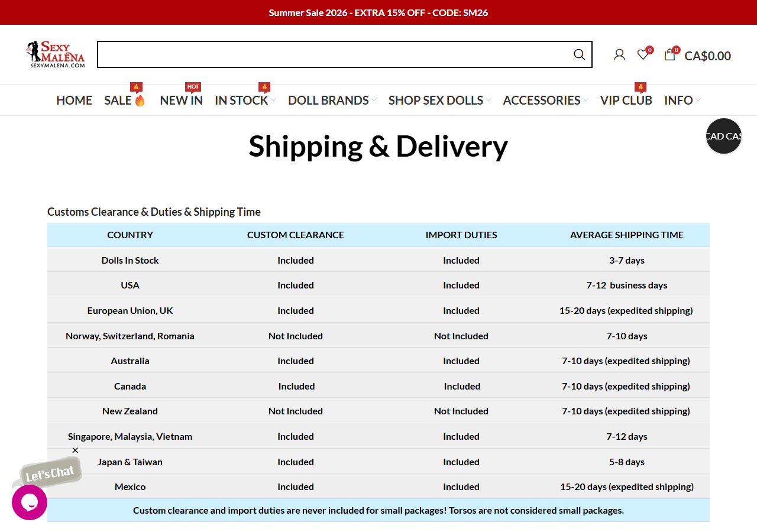Expand the ACCESSORIES dropdown menu
The height and width of the screenshot is (532, 757).
point(546,100)
